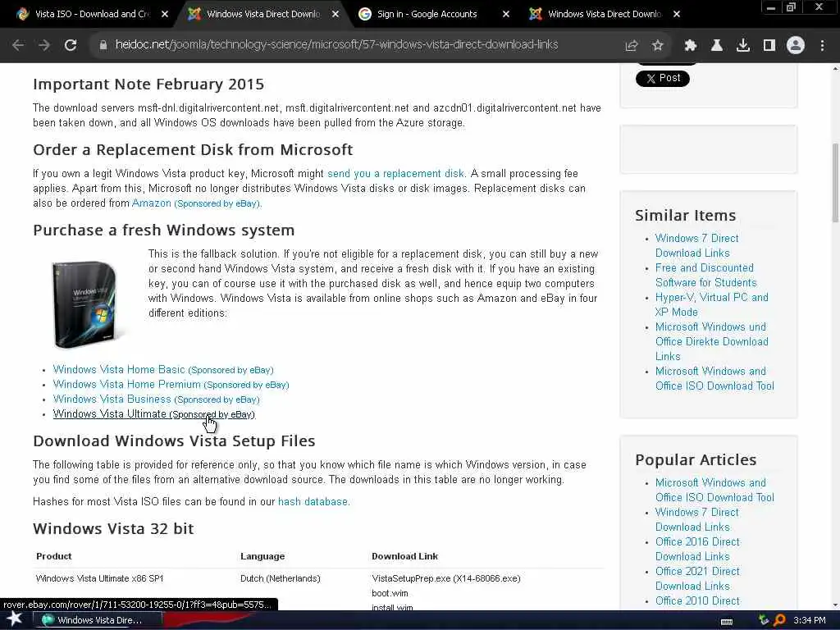Open 'send you a replacement disk' link
The width and height of the screenshot is (840, 630).
pos(395,174)
